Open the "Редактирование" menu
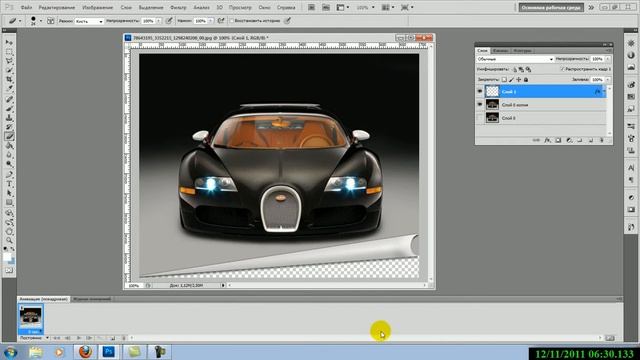 [57, 7]
